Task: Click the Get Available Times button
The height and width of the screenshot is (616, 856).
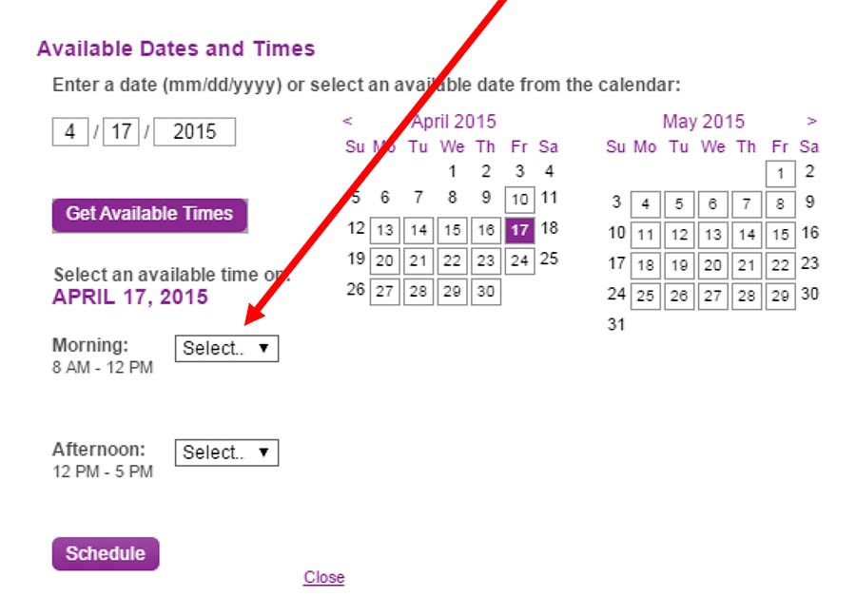Action: coord(149,214)
